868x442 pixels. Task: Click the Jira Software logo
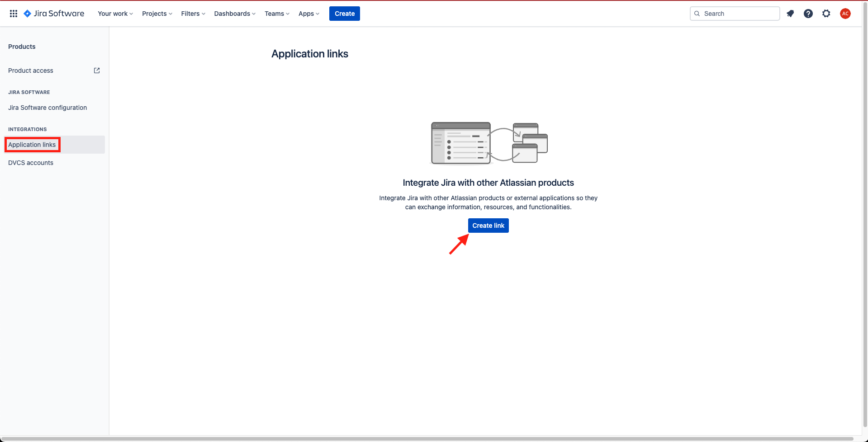point(54,14)
